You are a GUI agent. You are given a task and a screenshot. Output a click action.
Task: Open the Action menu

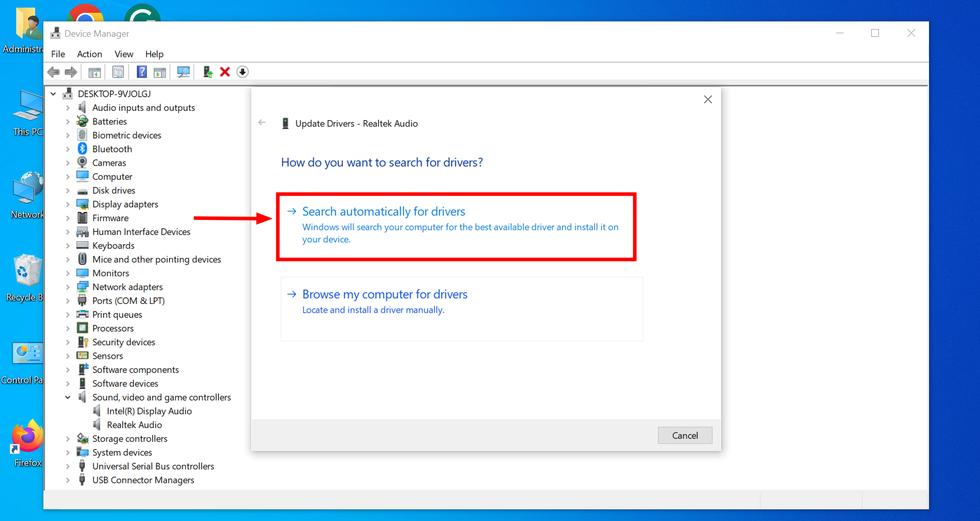tap(89, 54)
